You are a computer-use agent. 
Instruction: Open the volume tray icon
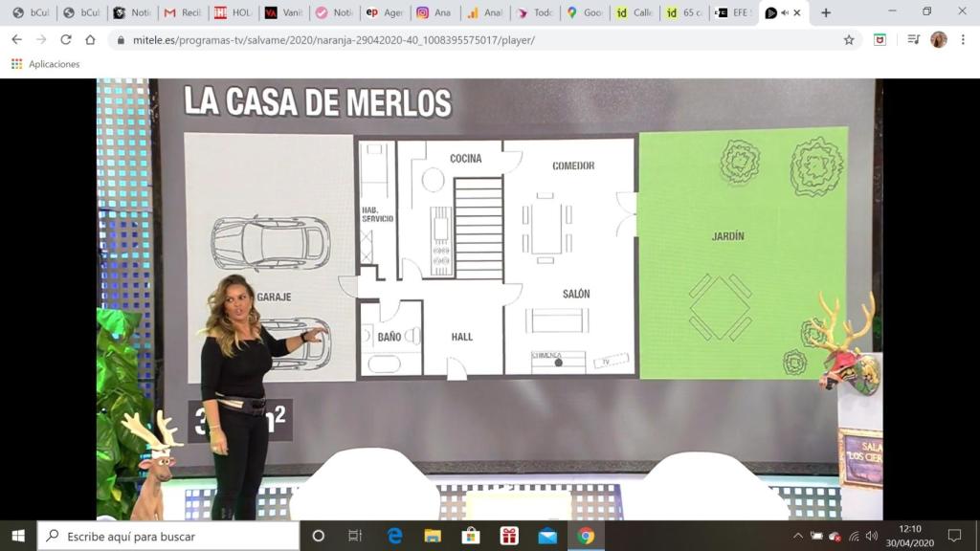pyautogui.click(x=872, y=536)
